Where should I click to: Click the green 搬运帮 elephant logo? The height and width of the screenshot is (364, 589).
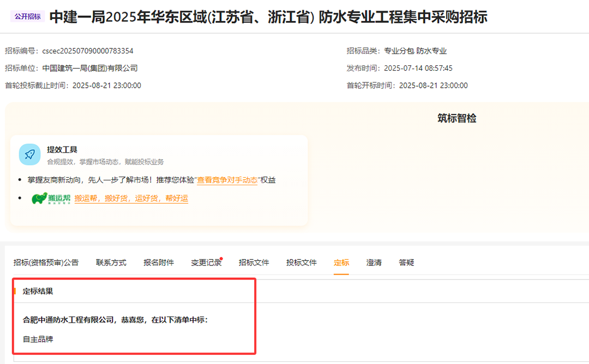[x=51, y=198]
